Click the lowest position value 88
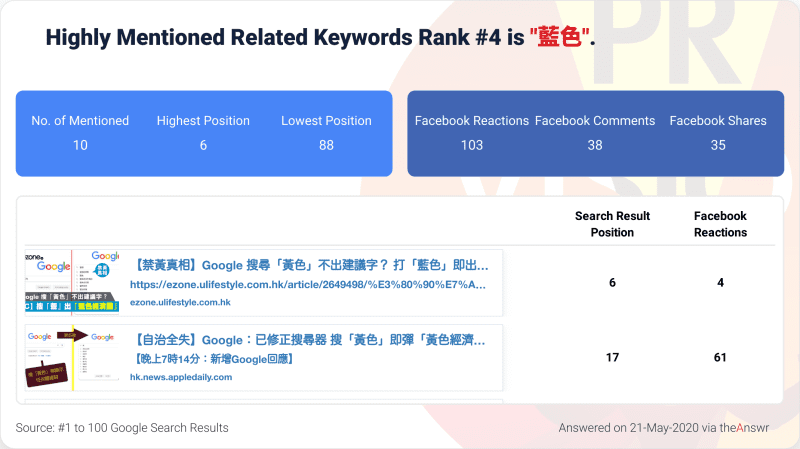Viewport: 800px width, 449px height. pyautogui.click(x=326, y=145)
